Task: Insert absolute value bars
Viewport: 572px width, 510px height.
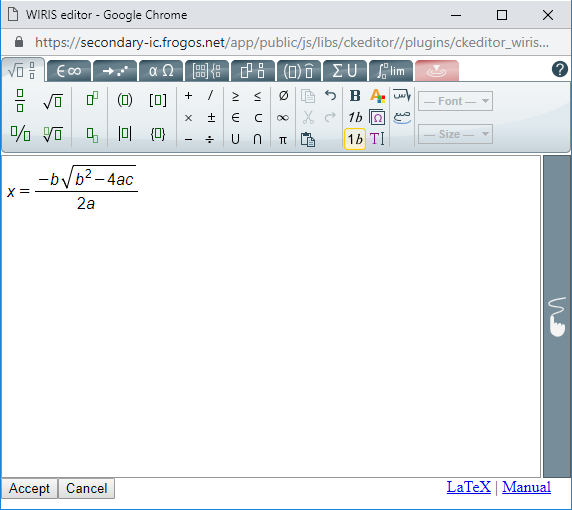Action: click(x=125, y=134)
